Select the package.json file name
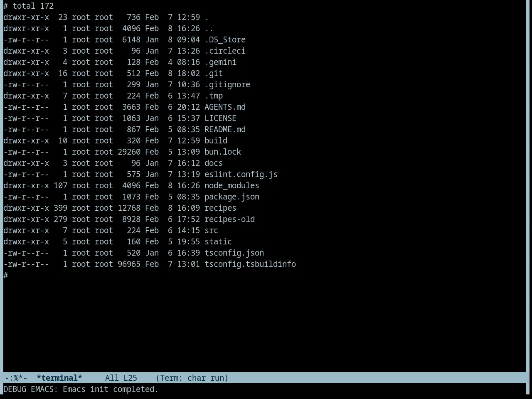The image size is (532, 399). [x=232, y=197]
